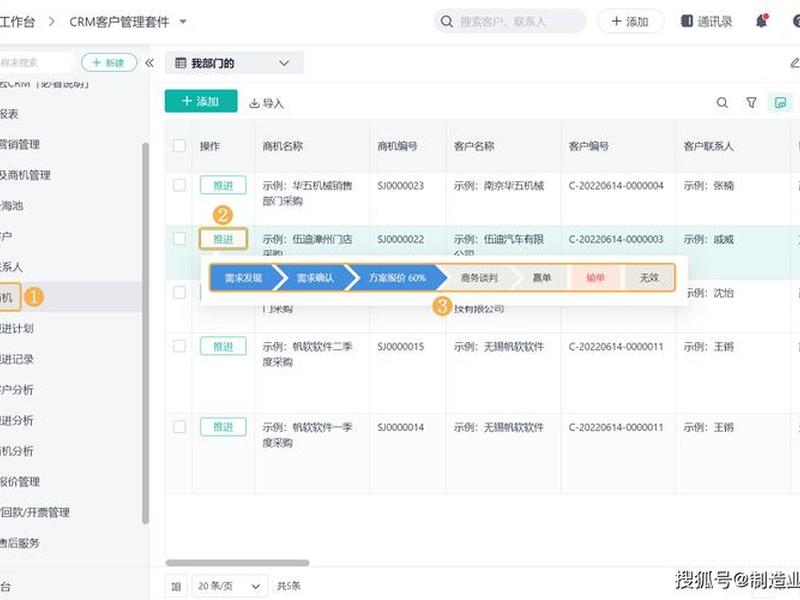The image size is (800, 600).
Task: Open 推进记录 sidebar item
Action: pos(17,359)
